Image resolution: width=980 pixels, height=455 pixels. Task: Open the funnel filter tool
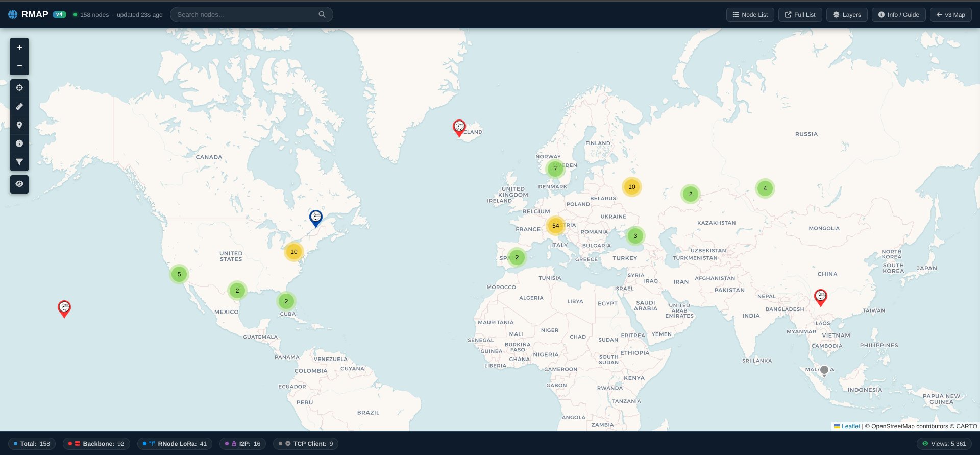[19, 162]
